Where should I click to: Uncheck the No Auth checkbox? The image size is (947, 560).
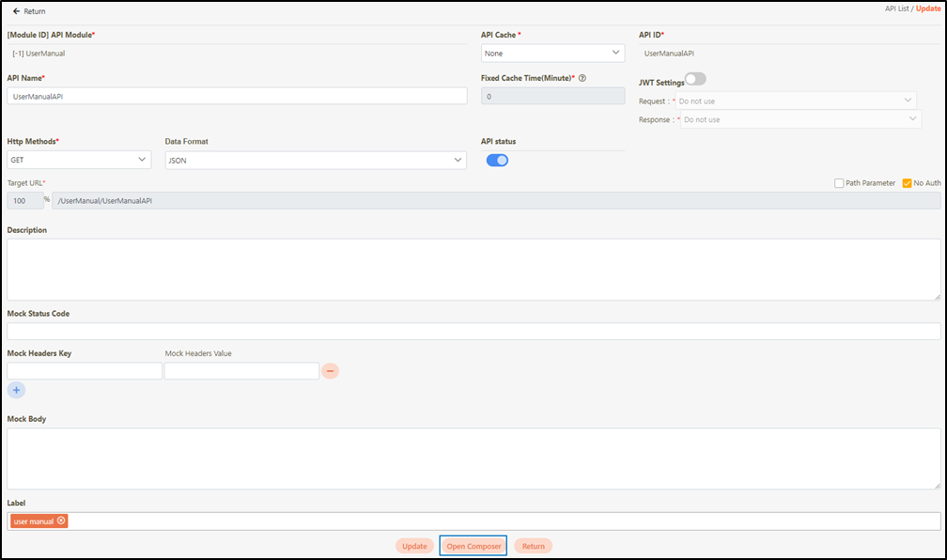click(907, 183)
